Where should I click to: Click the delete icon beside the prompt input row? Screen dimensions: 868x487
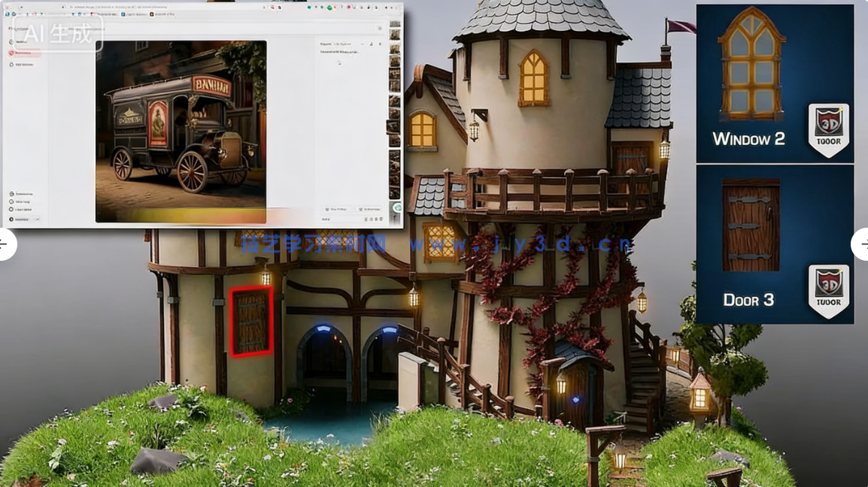coord(381,219)
